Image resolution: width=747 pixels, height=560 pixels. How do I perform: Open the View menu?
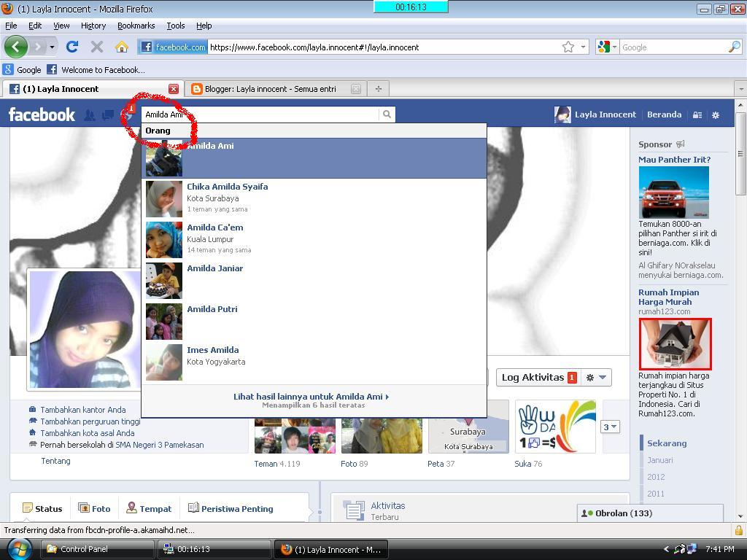[61, 26]
